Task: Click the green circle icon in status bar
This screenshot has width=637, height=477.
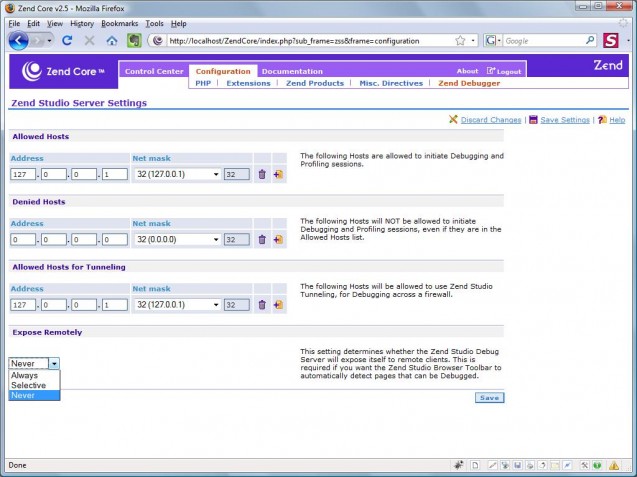Action: coord(597,465)
